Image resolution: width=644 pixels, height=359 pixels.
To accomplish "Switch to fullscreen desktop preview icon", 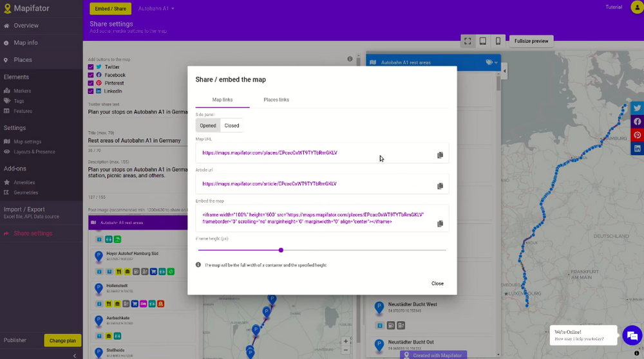I will point(468,41).
